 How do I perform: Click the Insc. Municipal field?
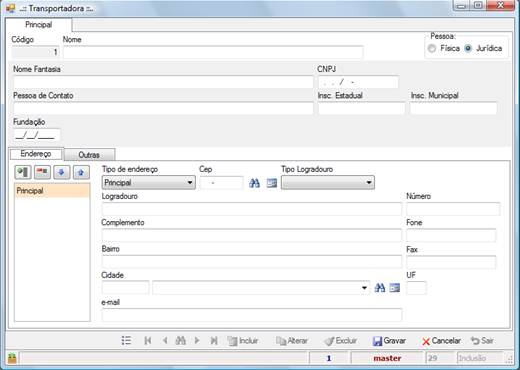pyautogui.click(x=453, y=108)
